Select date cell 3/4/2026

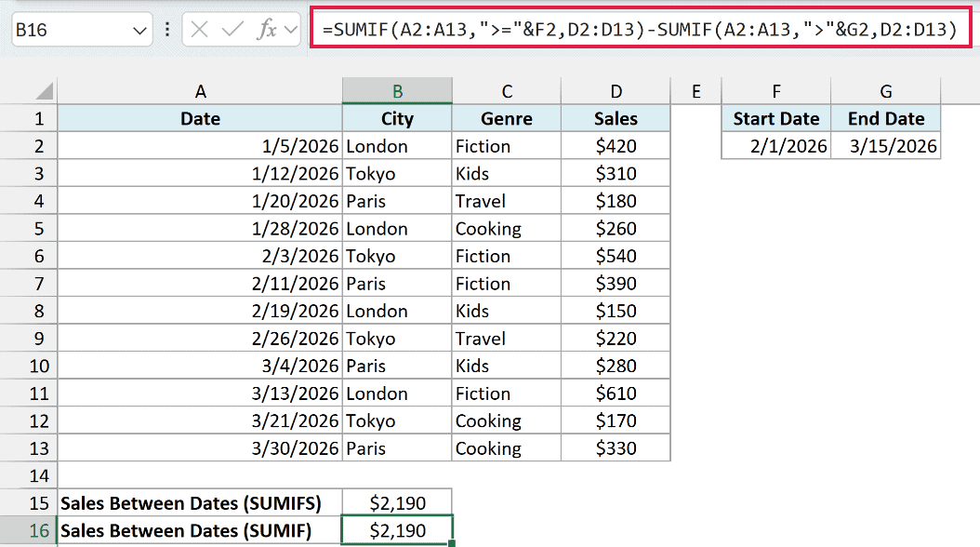click(x=200, y=367)
